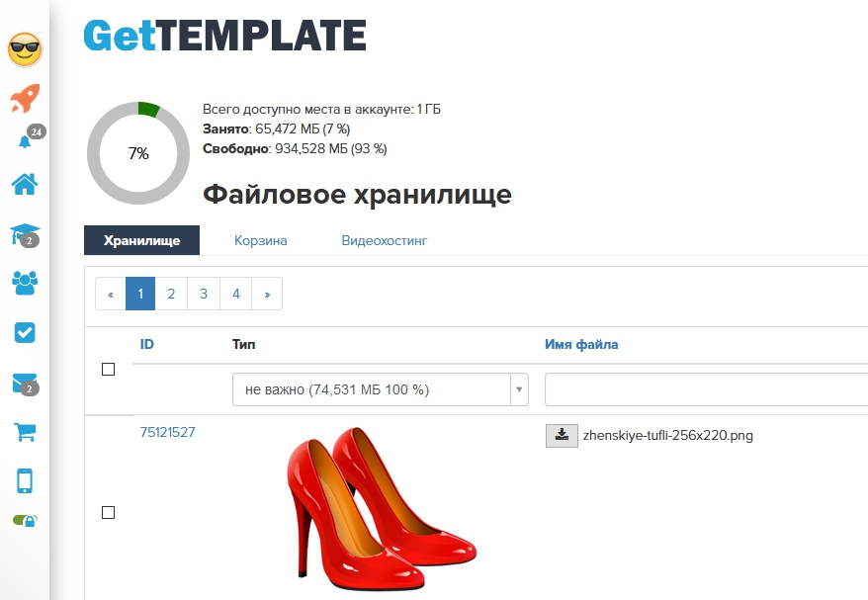The height and width of the screenshot is (600, 868).
Task: Expand the file type filter dropdown
Action: (x=381, y=389)
